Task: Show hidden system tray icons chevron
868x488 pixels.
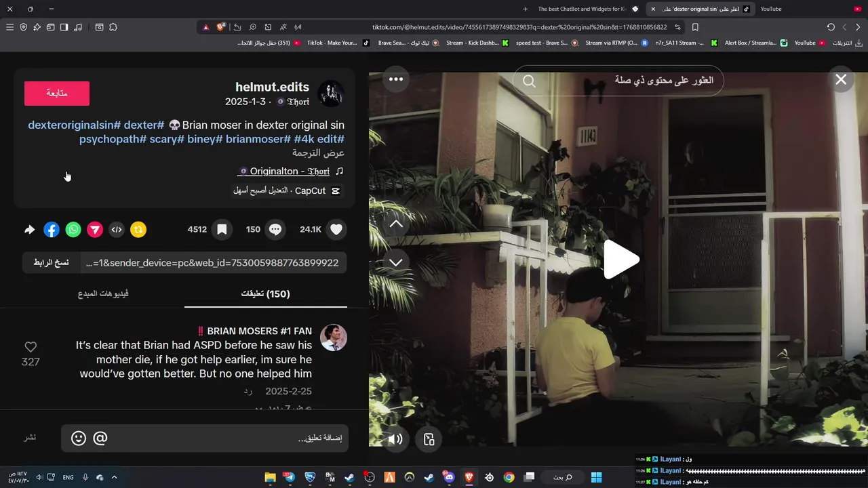Action: tap(114, 477)
